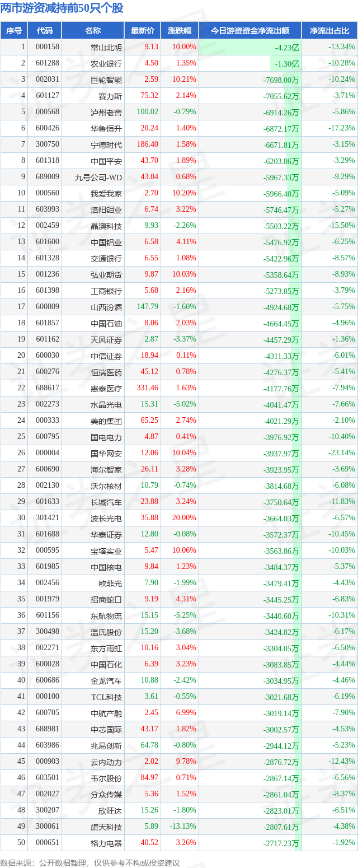Click the 代码 column header
358x868 pixels.
click(44, 31)
